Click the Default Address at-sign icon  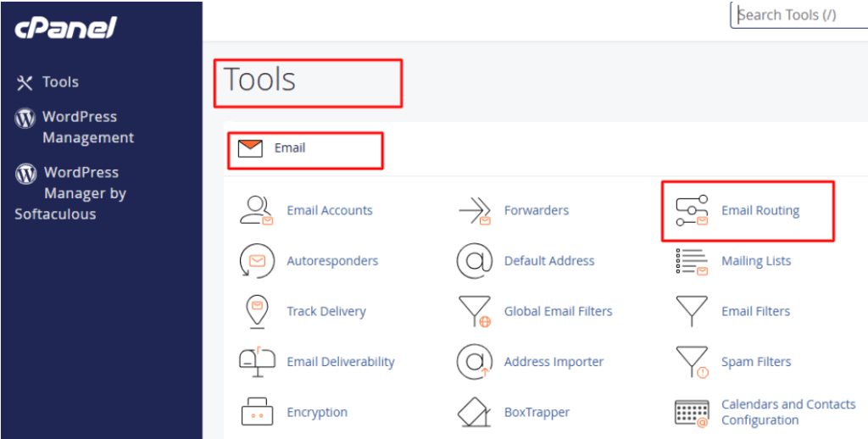point(475,261)
